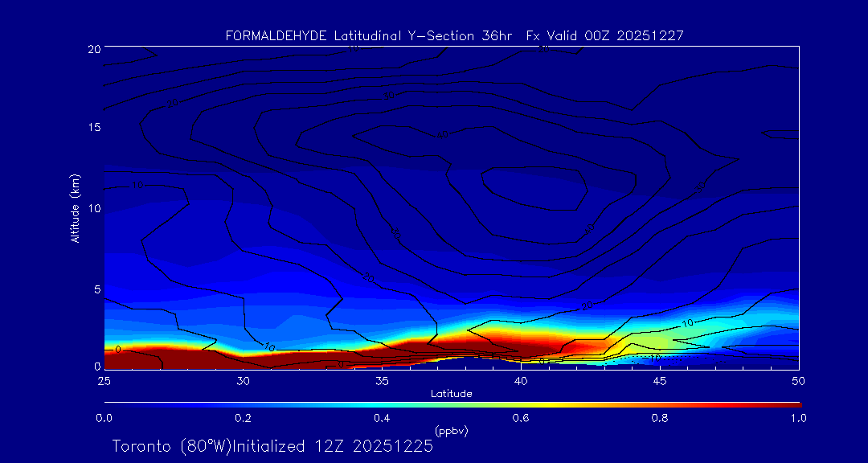868x463 pixels.
Task: Click altitude axis tick label 15
Action: click(93, 127)
